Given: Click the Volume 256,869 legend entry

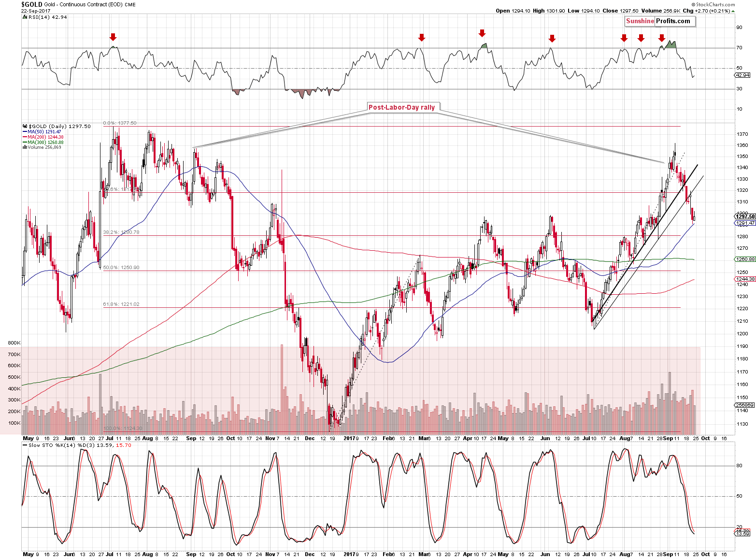Looking at the screenshot, I should coord(42,147).
